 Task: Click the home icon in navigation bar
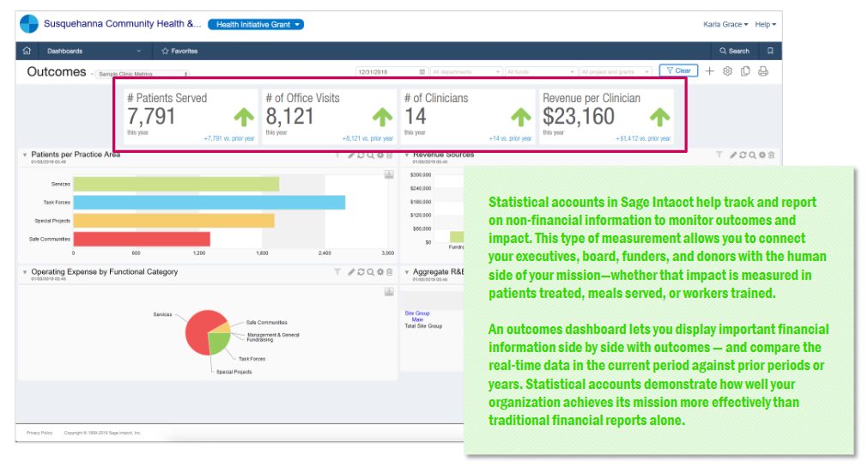(x=27, y=51)
